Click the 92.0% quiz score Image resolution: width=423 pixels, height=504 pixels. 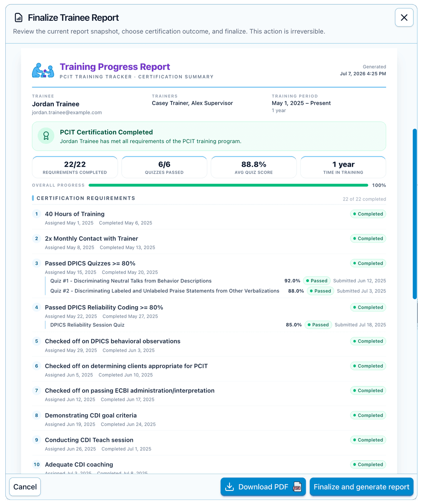[x=292, y=281]
